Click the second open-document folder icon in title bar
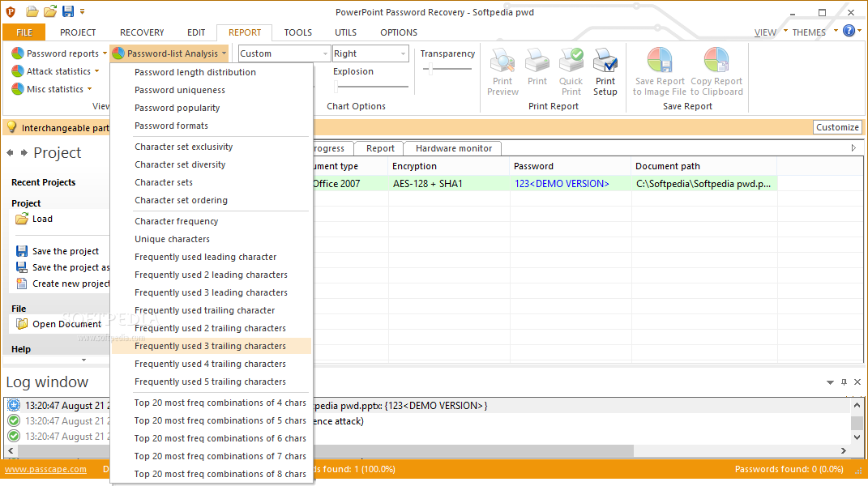 pos(49,11)
